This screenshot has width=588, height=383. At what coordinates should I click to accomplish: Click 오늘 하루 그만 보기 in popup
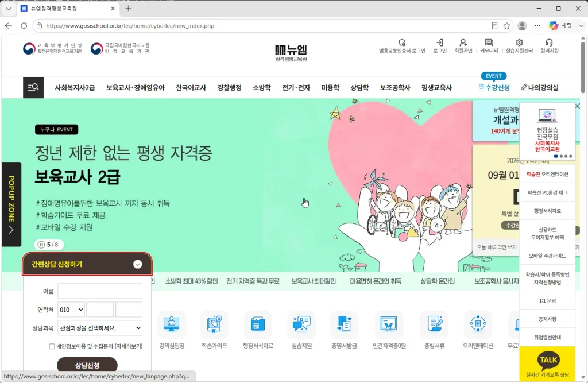tap(497, 247)
